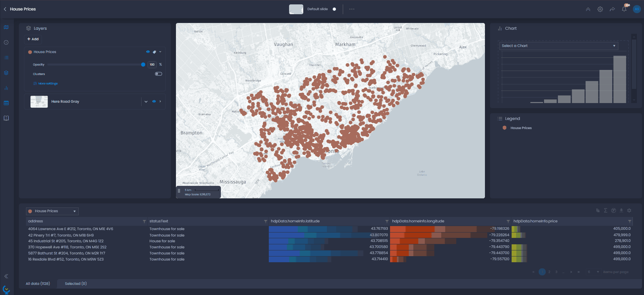Collapse the sidebar with double-arrow icon
Screen dimensions: 644x295
6,276
